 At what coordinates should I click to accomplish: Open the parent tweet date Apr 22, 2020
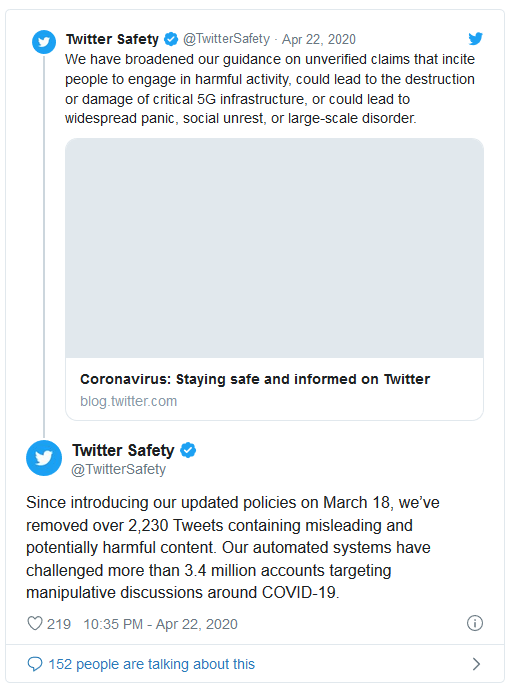click(x=319, y=39)
